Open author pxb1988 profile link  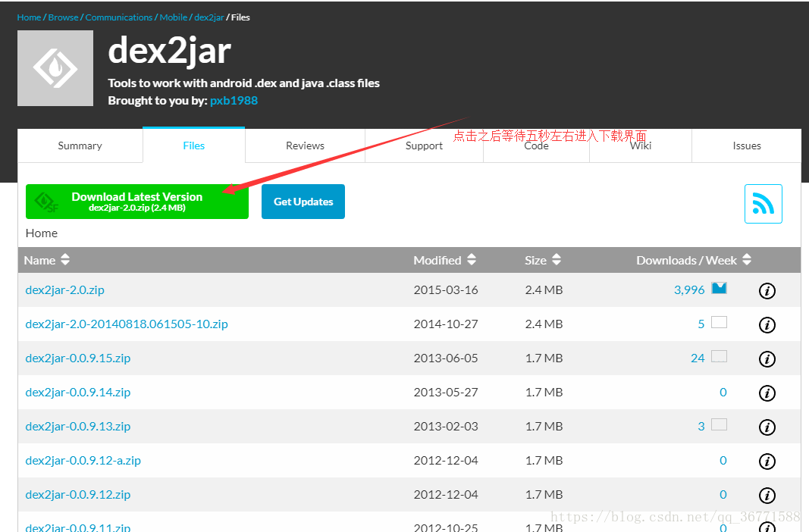coord(234,101)
